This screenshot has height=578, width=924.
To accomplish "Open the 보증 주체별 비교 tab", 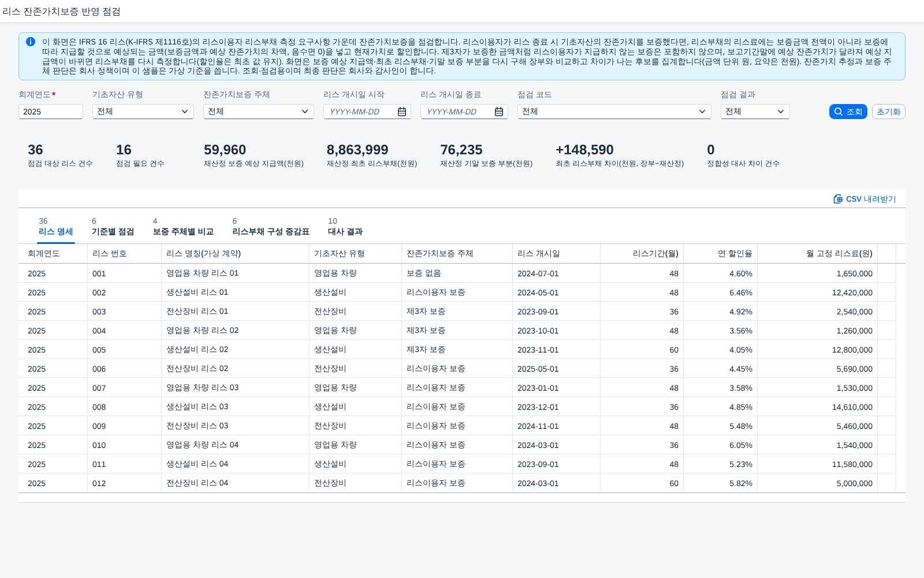I will [183, 227].
